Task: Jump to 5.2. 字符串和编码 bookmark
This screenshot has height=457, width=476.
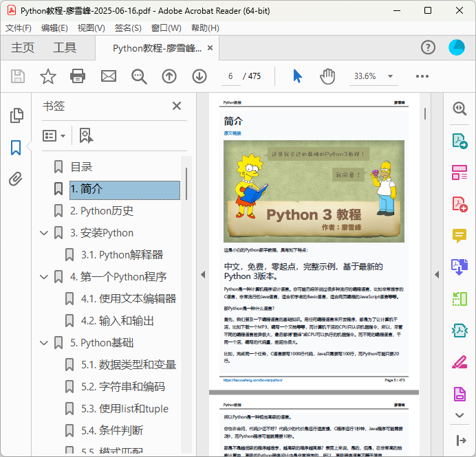Action: (123, 387)
